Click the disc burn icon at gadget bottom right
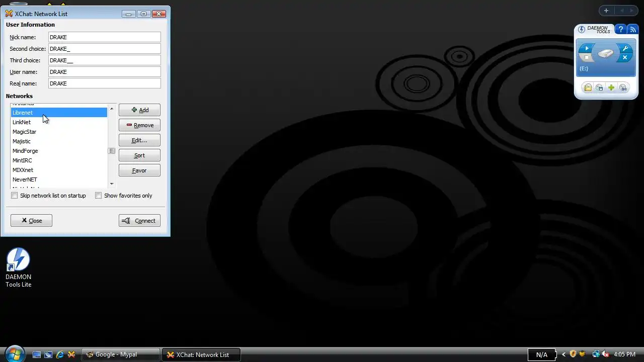The image size is (644, 362). 623,87
